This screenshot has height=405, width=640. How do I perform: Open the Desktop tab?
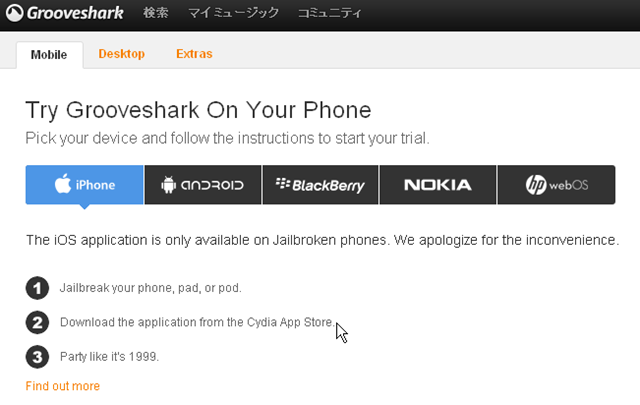point(122,54)
